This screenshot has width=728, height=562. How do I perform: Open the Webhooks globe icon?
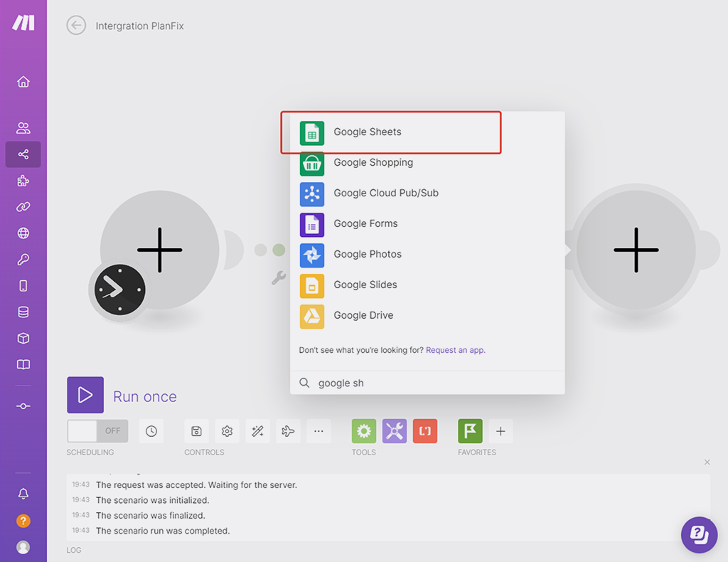pos(23,233)
